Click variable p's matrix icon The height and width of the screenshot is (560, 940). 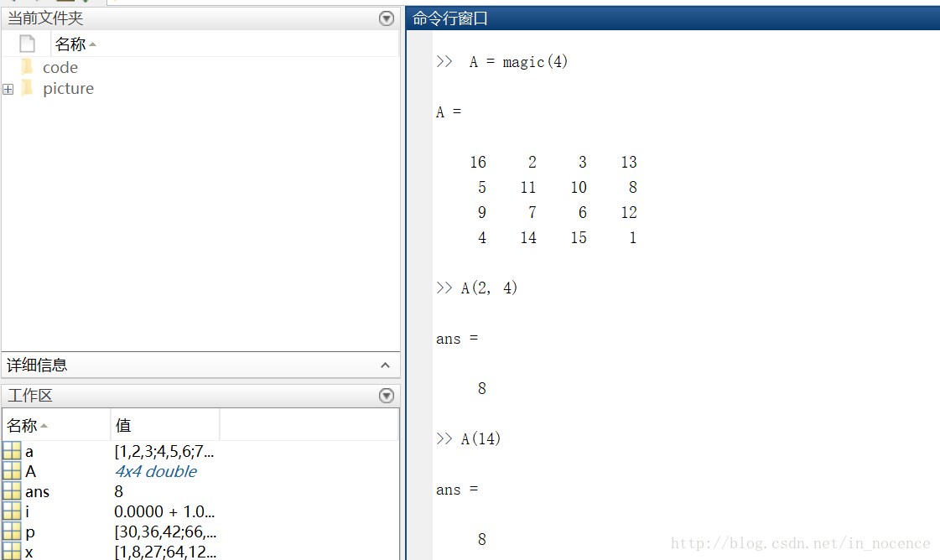pyautogui.click(x=12, y=532)
